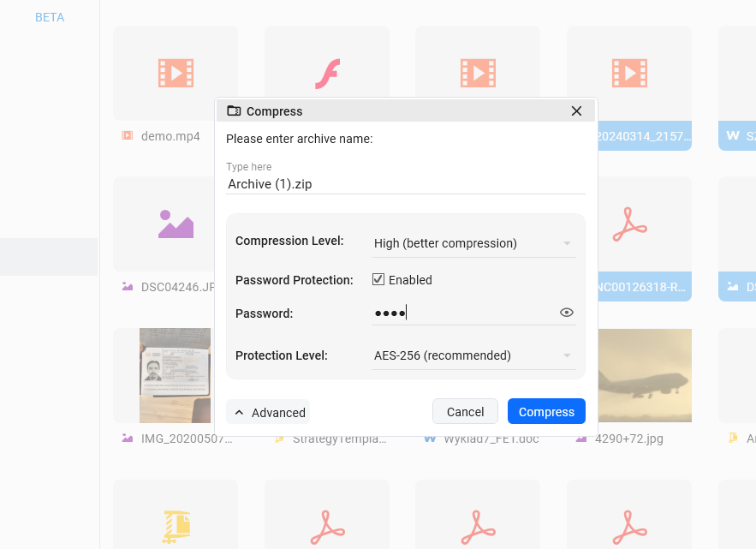Open the airplane photo thumbnail 4290+72.jpg
Screen dimensions: 756x549
pyautogui.click(x=645, y=376)
